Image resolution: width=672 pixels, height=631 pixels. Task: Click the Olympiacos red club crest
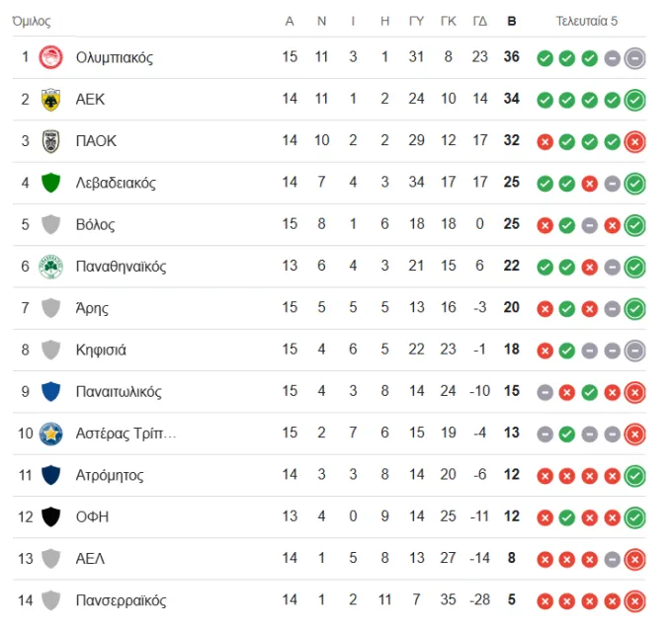coord(50,57)
